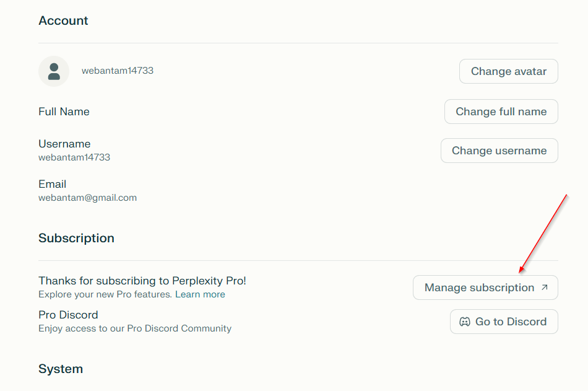588x391 pixels.
Task: Click the username value under Username
Action: 74,157
